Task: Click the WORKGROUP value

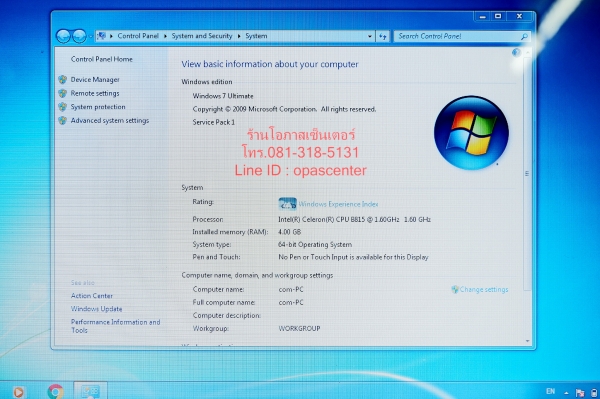Action: (299, 329)
